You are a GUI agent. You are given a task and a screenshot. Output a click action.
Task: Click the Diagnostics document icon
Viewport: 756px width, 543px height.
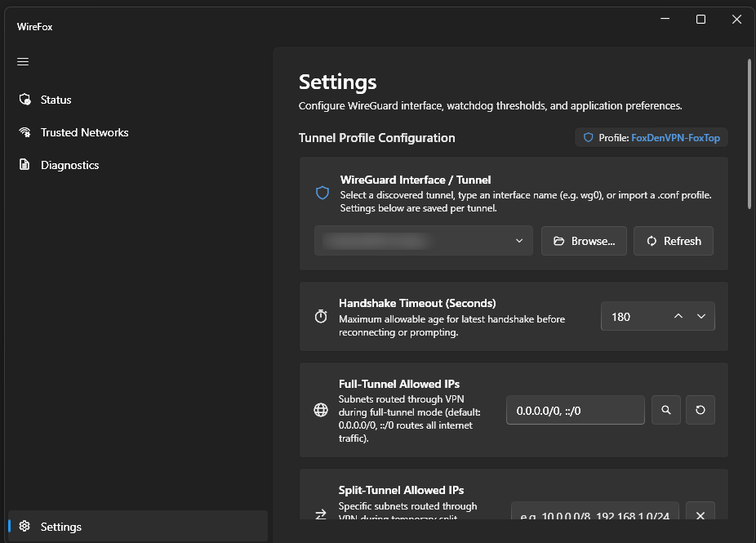tap(24, 164)
